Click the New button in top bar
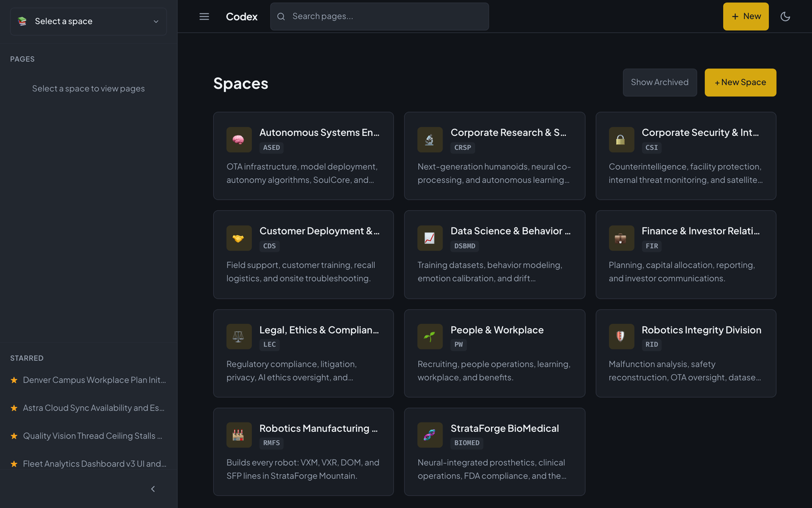The image size is (812, 508). click(746, 17)
